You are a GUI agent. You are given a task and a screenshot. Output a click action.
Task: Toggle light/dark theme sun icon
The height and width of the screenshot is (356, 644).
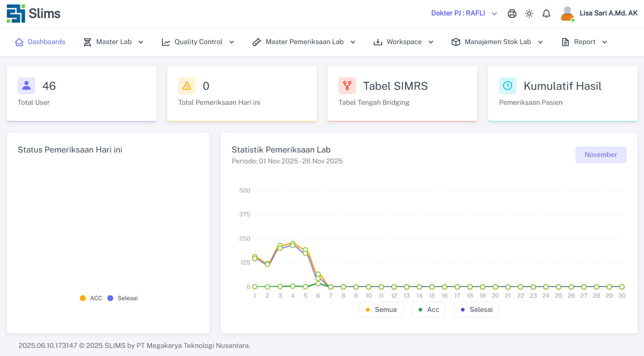(529, 13)
